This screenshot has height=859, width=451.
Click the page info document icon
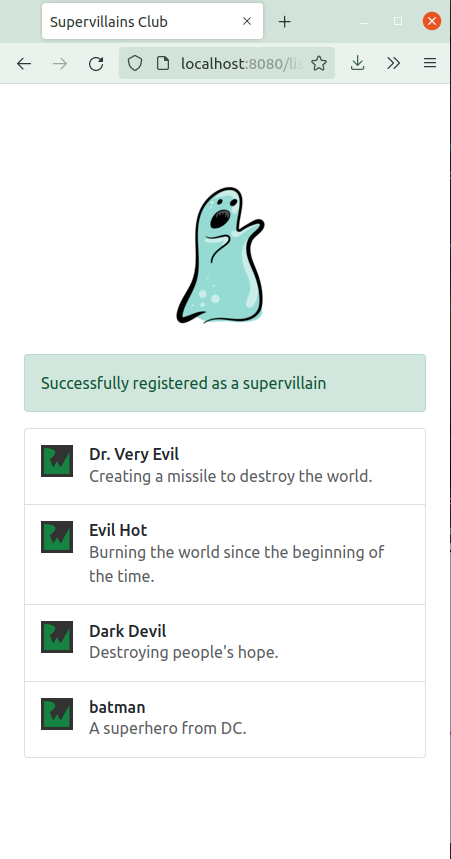[x=163, y=64]
